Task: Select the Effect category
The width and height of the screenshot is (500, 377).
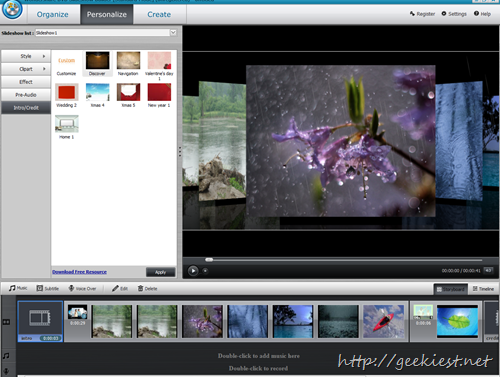Action: [x=26, y=82]
